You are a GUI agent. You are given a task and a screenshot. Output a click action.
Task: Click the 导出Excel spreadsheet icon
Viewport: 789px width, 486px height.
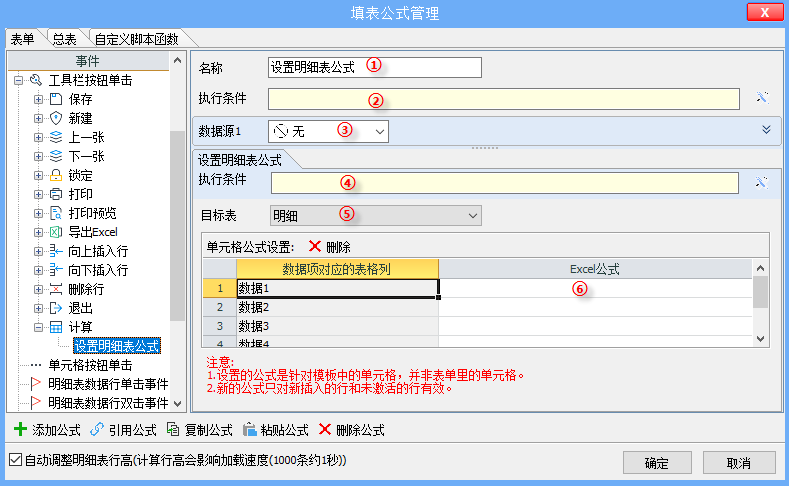(56, 232)
